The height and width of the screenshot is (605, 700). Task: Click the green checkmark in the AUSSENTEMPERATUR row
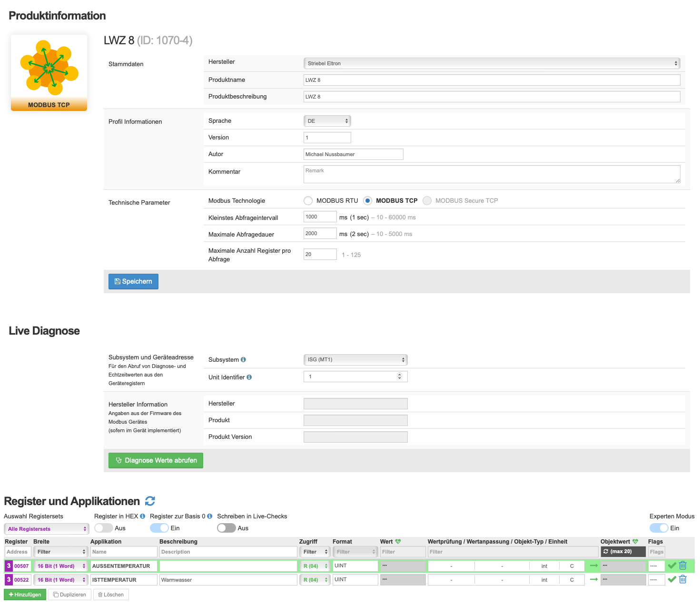[x=672, y=566]
